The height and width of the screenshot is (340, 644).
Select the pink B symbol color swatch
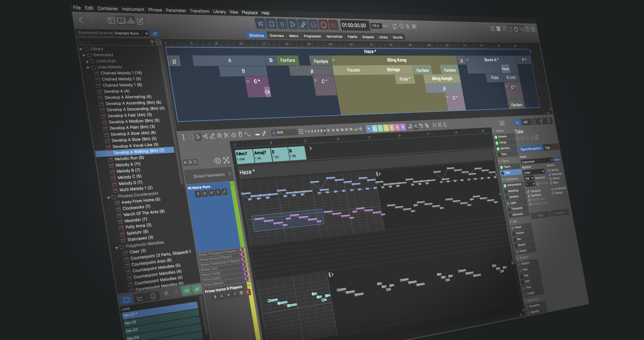(x=397, y=127)
